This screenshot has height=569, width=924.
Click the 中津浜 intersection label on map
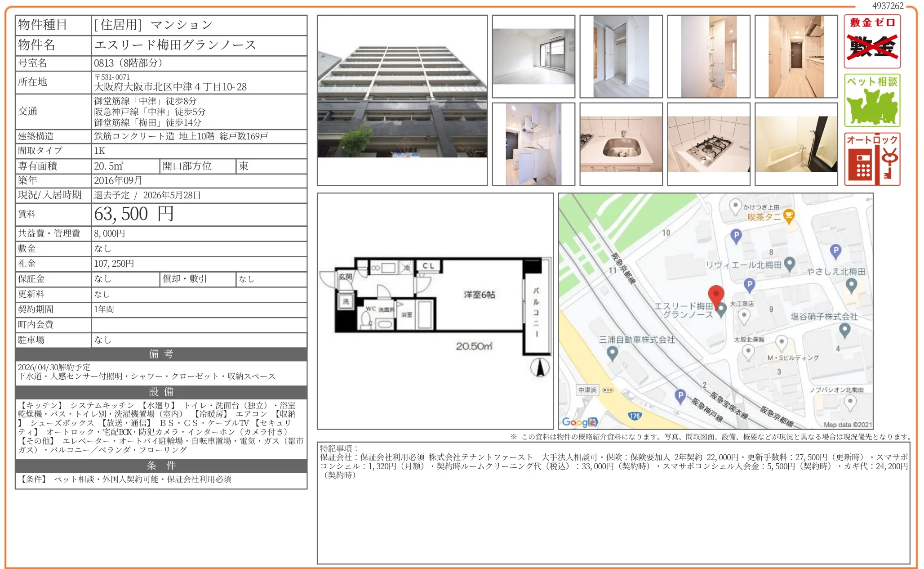587,390
